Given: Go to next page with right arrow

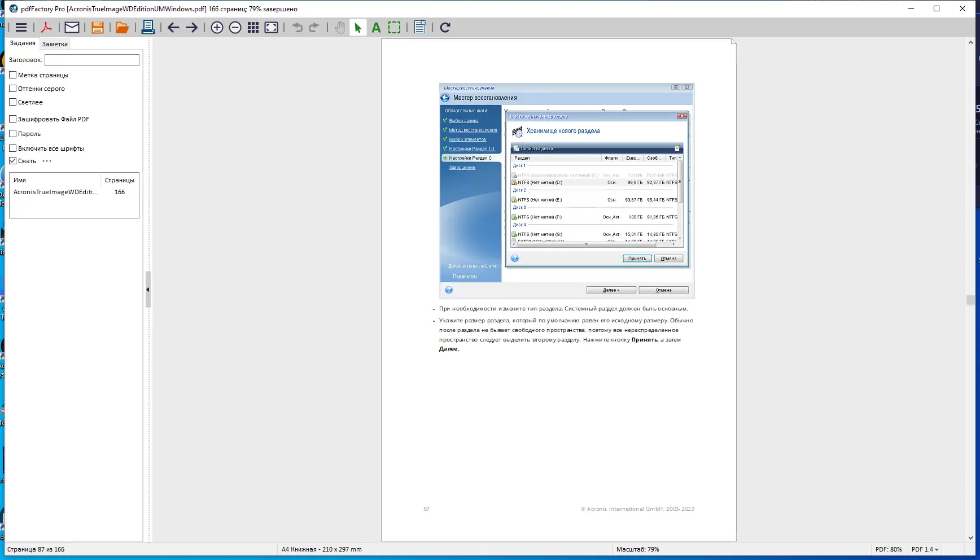Looking at the screenshot, I should pos(192,28).
